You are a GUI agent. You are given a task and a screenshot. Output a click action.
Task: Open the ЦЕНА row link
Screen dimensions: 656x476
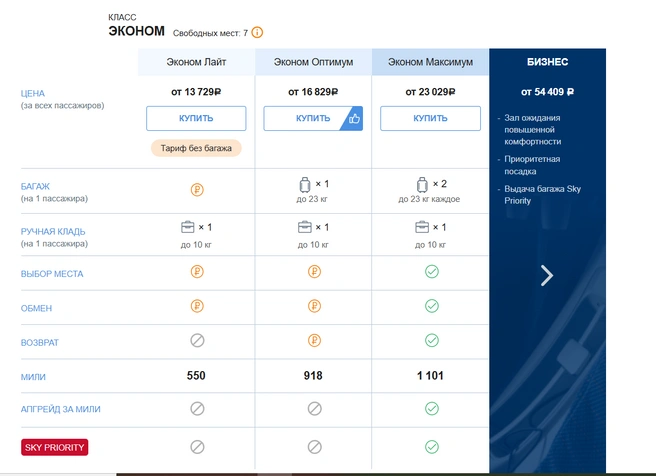coord(33,93)
